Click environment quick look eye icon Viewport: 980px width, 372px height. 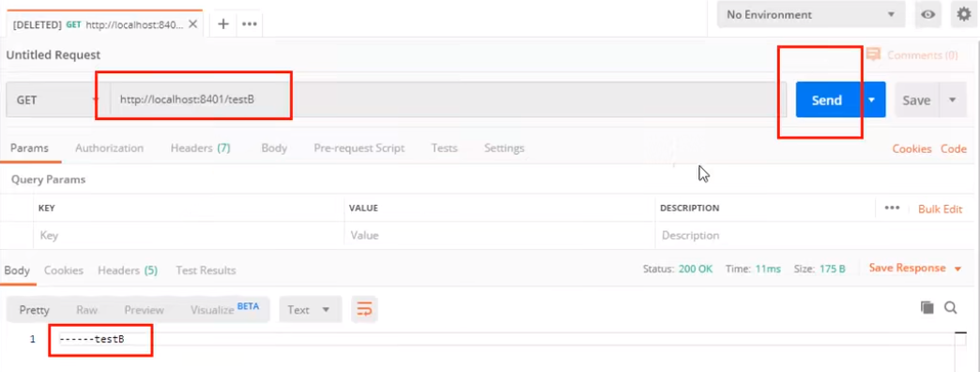pyautogui.click(x=928, y=14)
